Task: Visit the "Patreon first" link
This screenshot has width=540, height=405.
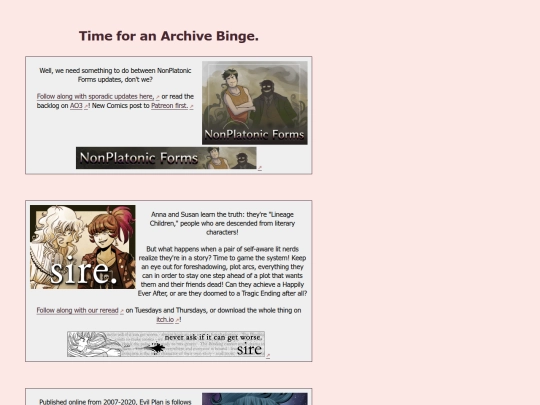Action: point(169,106)
